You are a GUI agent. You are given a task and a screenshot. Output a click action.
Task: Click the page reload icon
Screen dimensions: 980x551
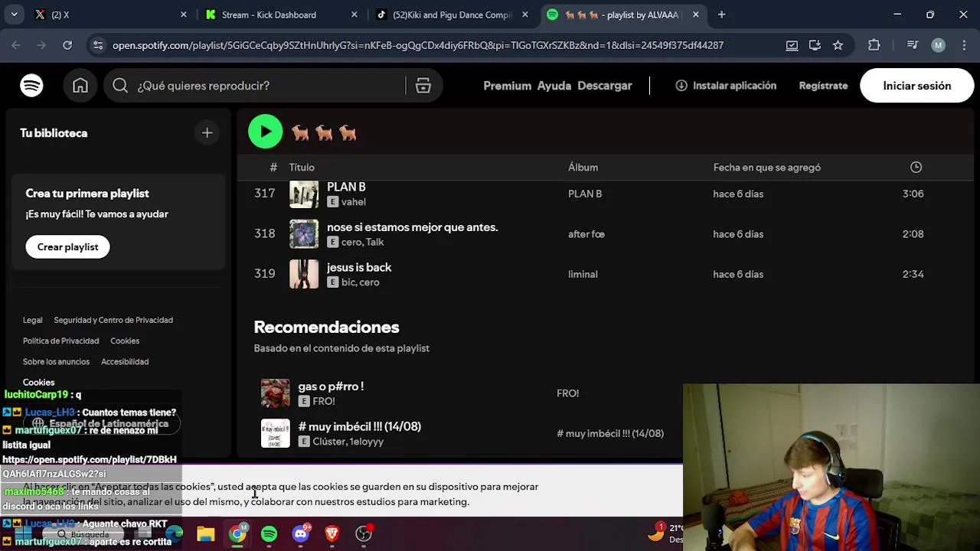pyautogui.click(x=67, y=45)
